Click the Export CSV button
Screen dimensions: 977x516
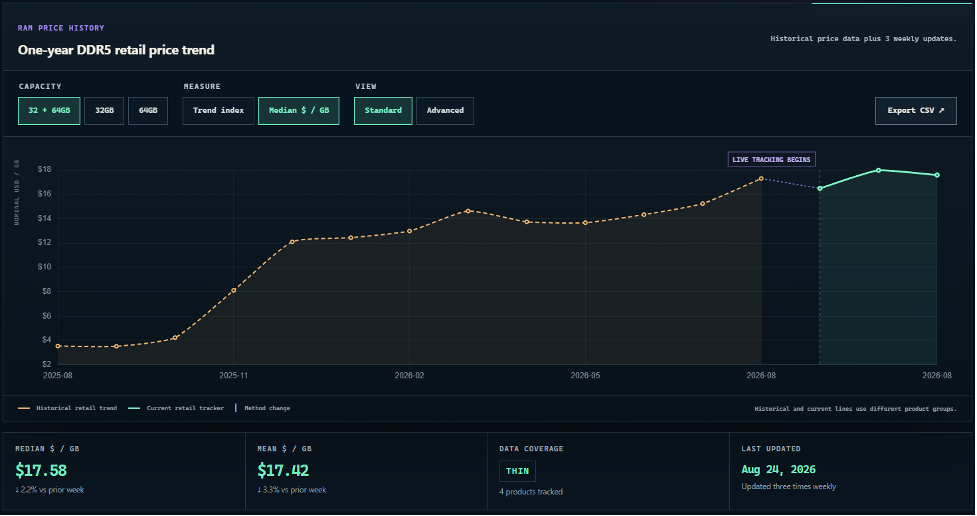[x=915, y=111]
